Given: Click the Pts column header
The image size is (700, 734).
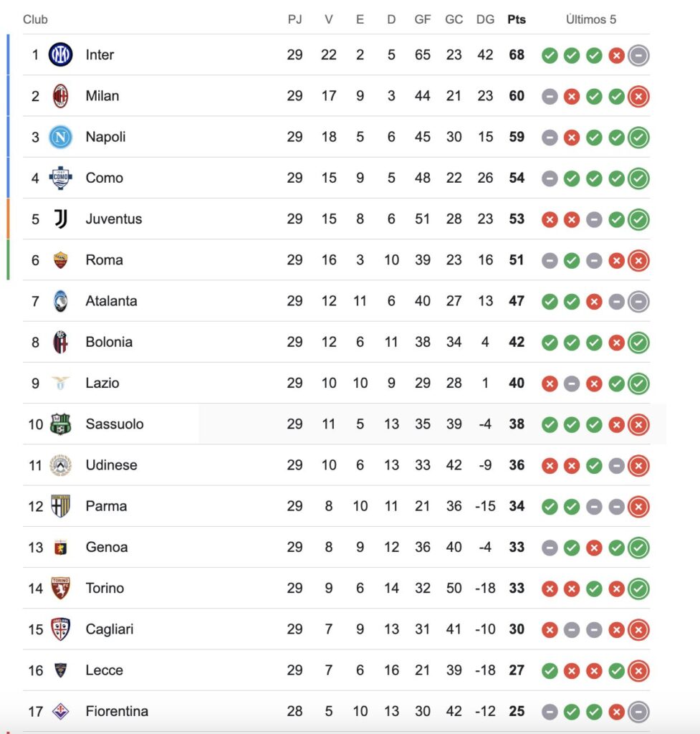Looking at the screenshot, I should click(517, 19).
